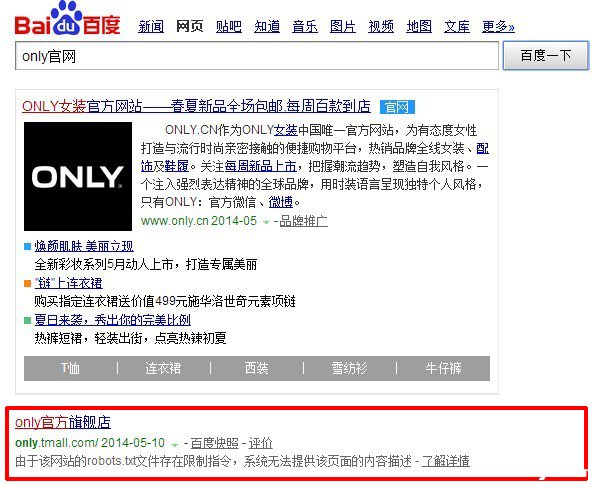Open the 焕颜肌肤 美丽立现 sublink
This screenshot has width=601, height=485.
click(x=83, y=246)
